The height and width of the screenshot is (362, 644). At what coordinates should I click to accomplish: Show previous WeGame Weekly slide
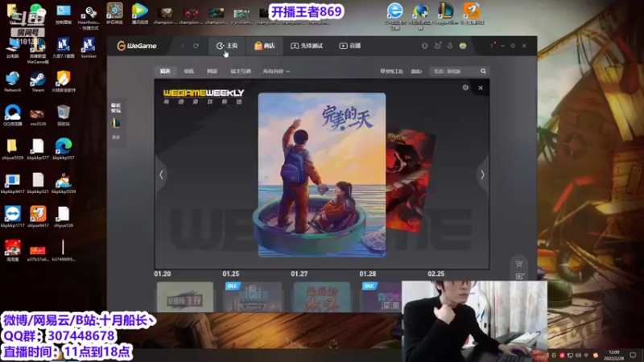161,175
